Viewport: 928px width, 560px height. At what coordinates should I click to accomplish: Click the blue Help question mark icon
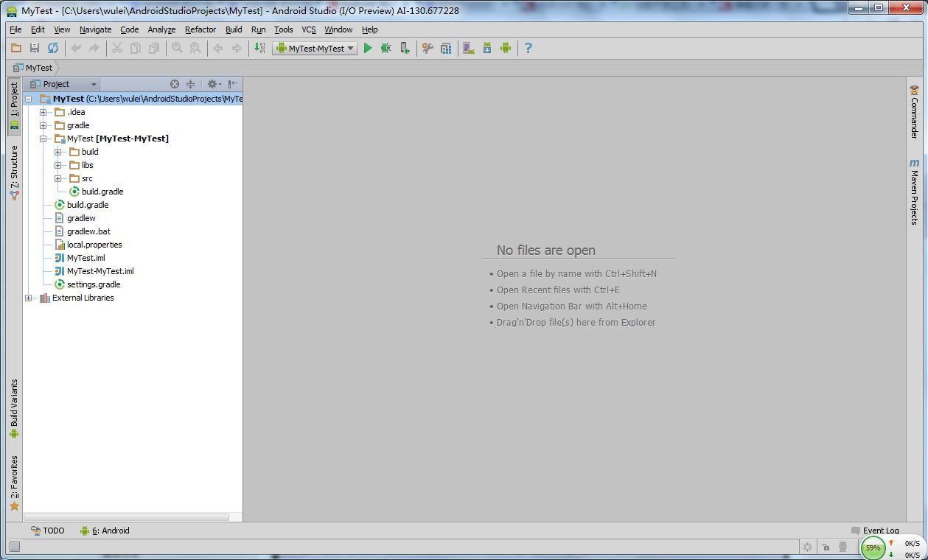point(528,48)
